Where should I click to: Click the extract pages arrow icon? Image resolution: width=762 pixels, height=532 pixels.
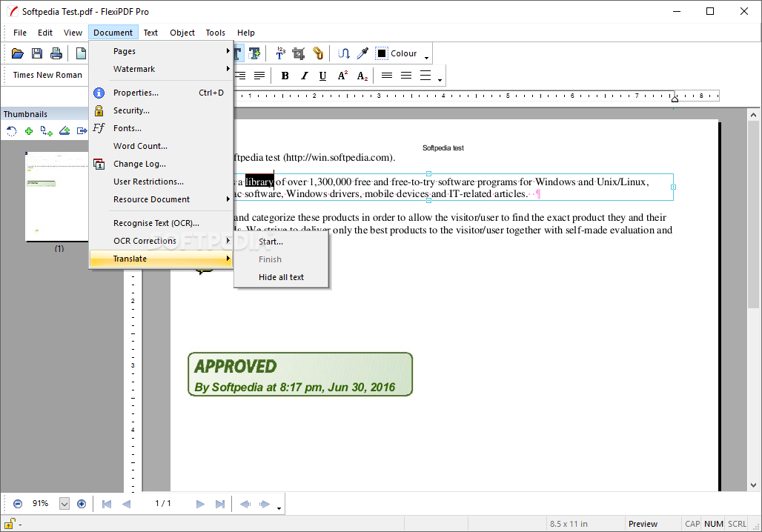(82, 130)
